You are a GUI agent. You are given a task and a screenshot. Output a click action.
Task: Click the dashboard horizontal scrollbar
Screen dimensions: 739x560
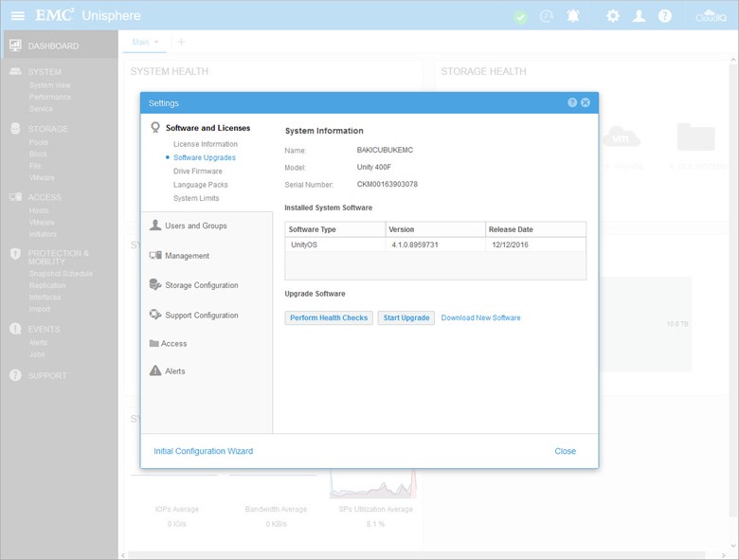[x=417, y=555]
